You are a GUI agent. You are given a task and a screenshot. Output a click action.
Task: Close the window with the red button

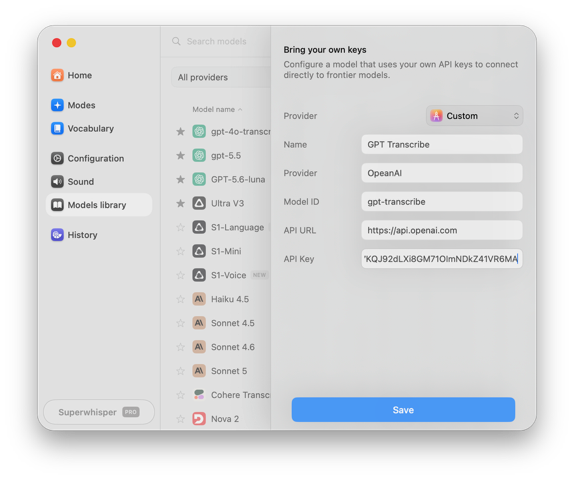(x=57, y=43)
